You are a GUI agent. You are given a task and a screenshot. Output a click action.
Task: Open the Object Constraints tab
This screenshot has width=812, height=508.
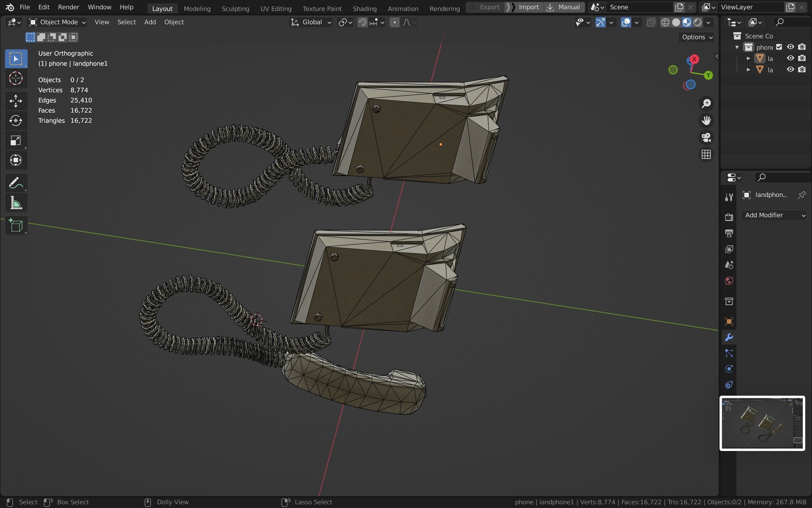[729, 385]
